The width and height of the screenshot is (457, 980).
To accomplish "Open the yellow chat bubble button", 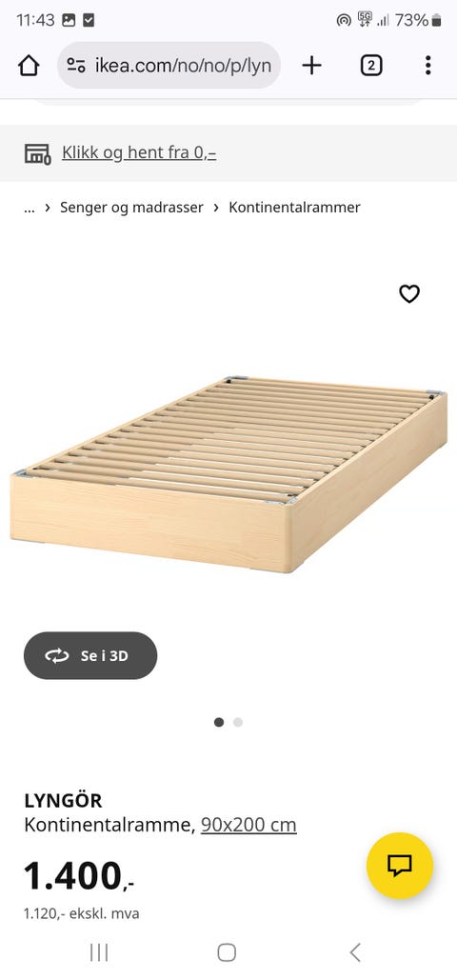I will tap(400, 866).
